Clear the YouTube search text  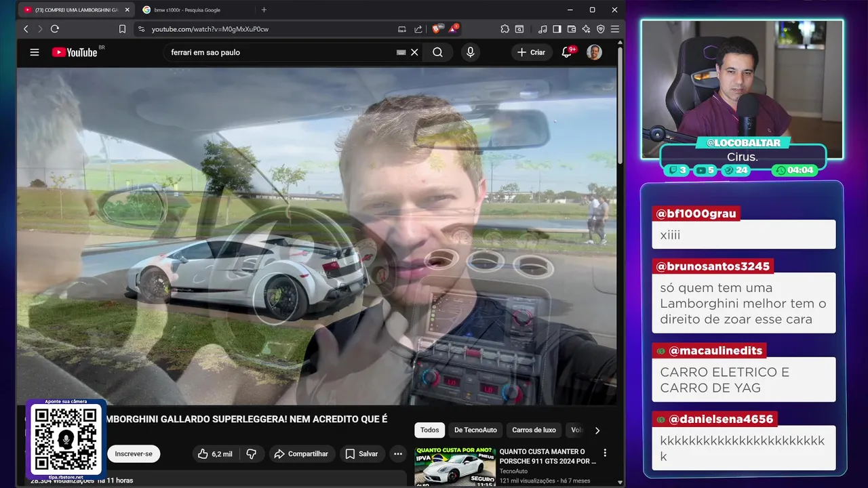click(x=414, y=52)
